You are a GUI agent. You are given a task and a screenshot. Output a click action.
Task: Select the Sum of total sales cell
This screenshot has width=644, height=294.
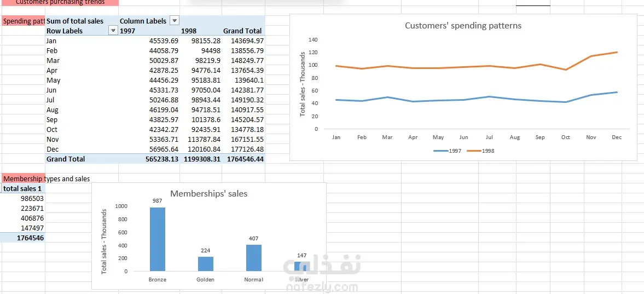75,21
